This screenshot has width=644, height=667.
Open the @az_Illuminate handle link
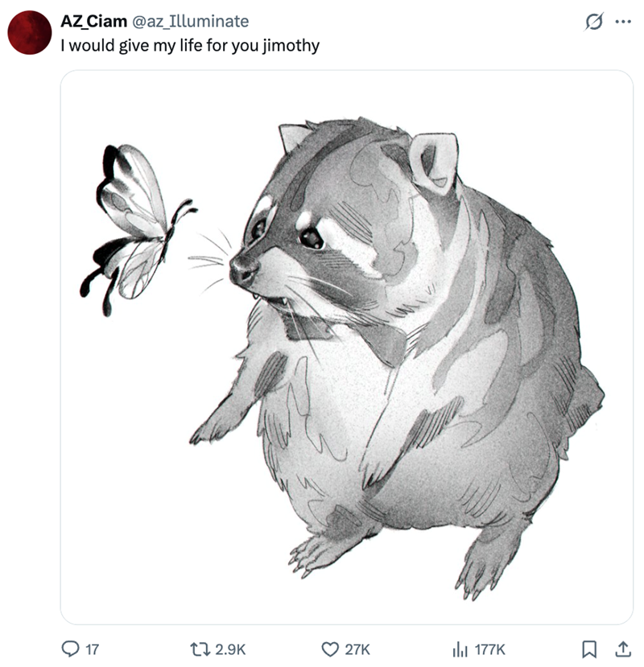(191, 21)
